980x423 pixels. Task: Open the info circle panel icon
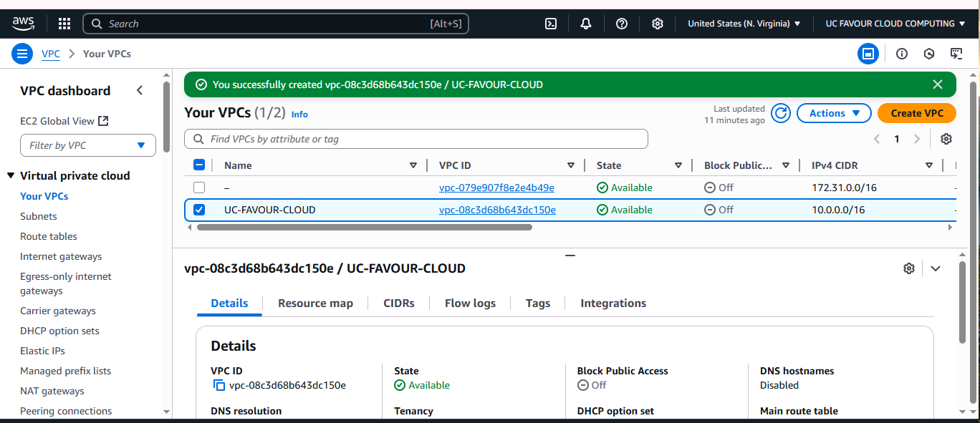(902, 54)
